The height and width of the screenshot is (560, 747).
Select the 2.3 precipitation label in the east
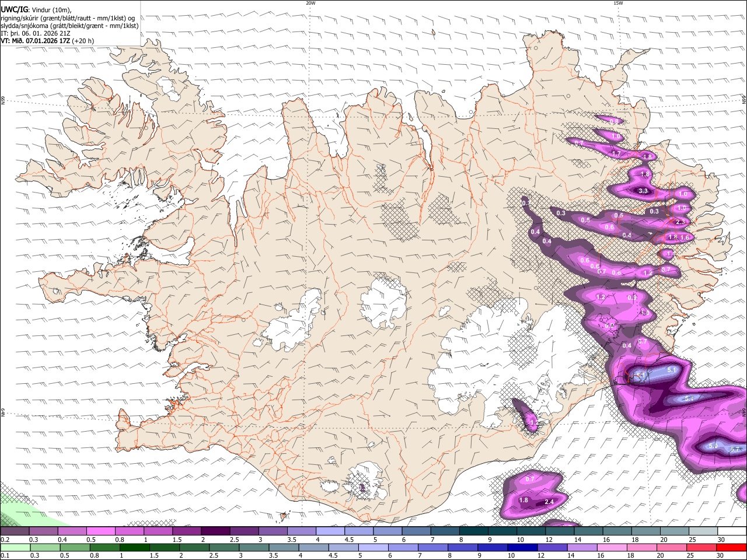point(680,222)
